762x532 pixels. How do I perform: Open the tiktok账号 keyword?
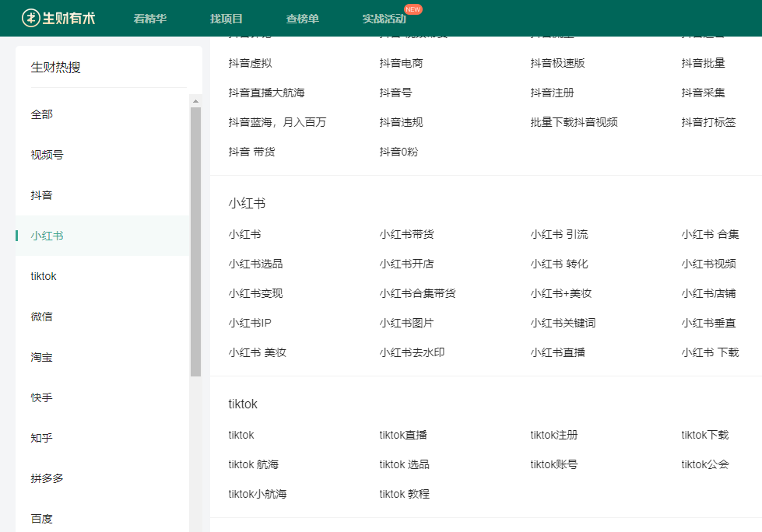[554, 465]
